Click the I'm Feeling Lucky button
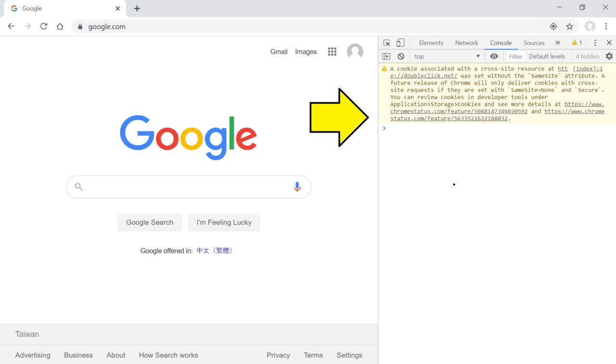 224,222
